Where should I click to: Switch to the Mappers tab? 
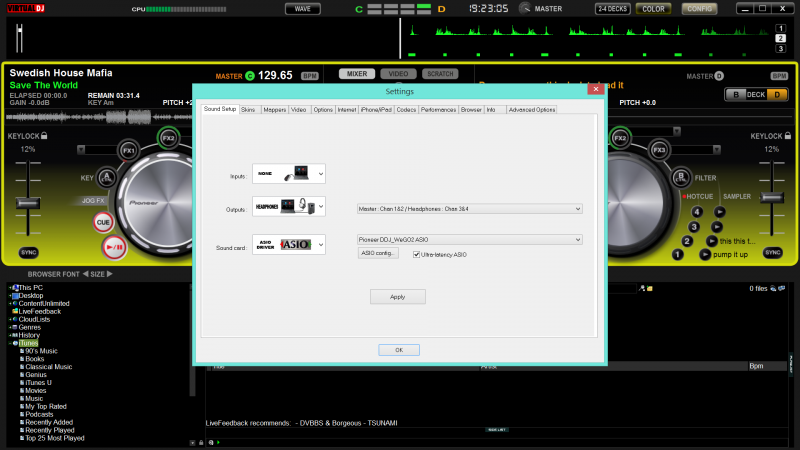(274, 110)
